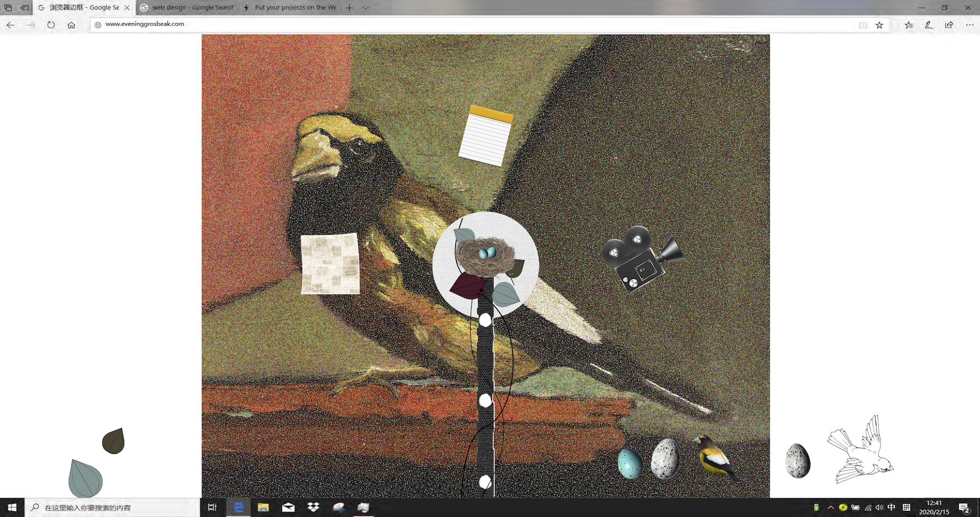Open the bird nest circle icon
This screenshot has height=517, width=980.
point(485,264)
